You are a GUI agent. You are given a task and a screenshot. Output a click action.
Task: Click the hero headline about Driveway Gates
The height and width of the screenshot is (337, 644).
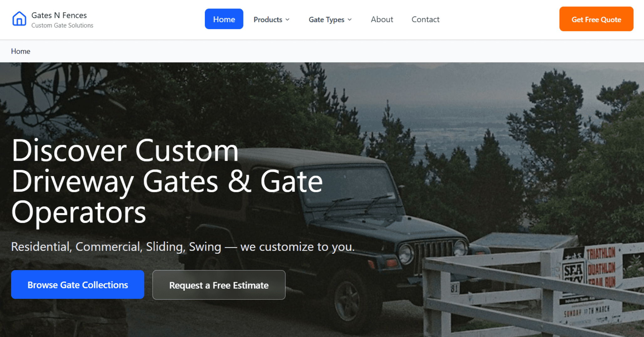pyautogui.click(x=167, y=181)
